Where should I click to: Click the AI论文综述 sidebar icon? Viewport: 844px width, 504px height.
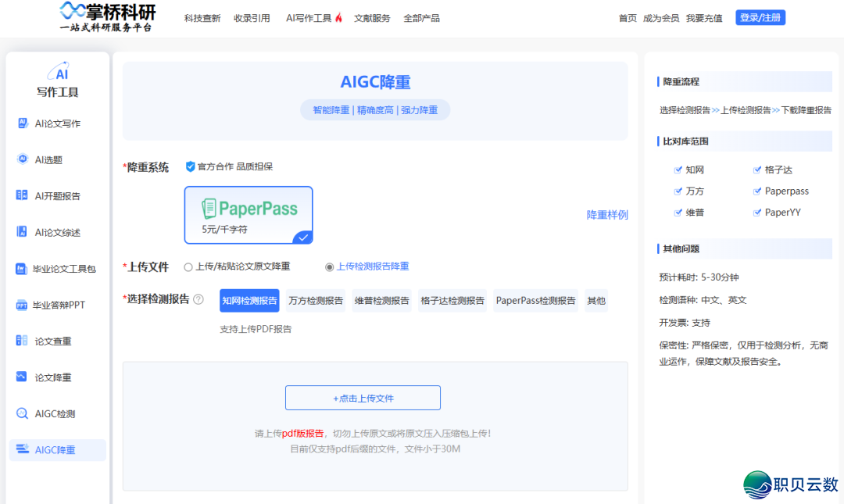pyautogui.click(x=22, y=232)
